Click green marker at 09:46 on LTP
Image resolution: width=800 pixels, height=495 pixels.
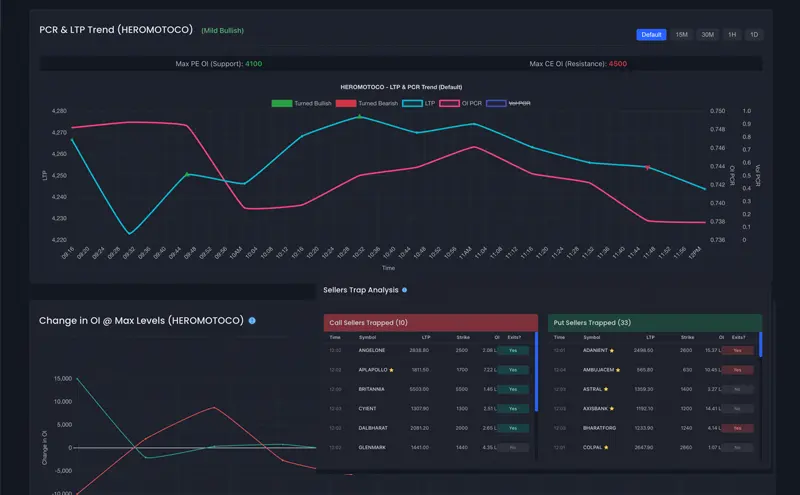click(187, 174)
